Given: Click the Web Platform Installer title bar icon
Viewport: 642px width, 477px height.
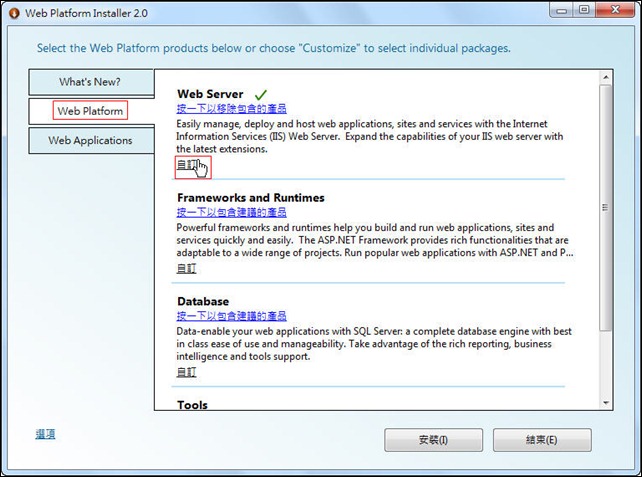Looking at the screenshot, I should pos(14,13).
